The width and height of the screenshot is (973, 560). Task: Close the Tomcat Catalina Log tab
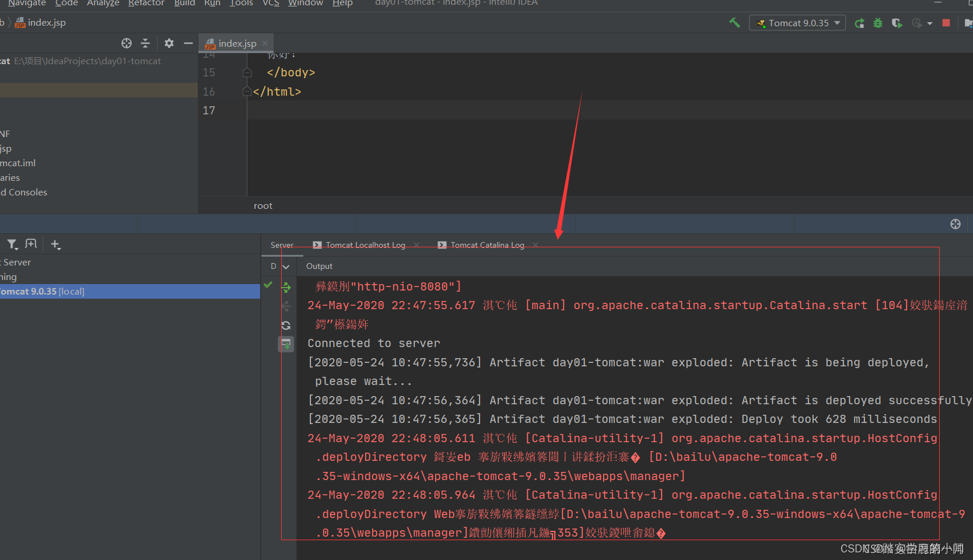535,245
